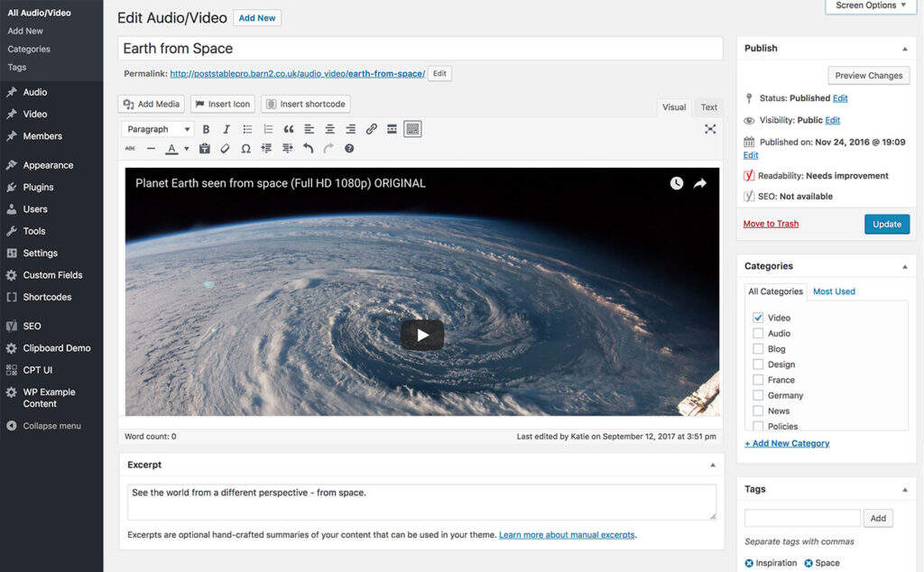Click the Move to Trash link

(x=771, y=224)
